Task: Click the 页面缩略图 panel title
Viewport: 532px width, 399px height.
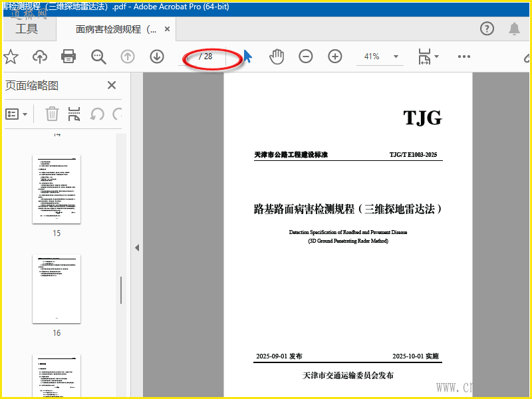Action: pyautogui.click(x=32, y=85)
